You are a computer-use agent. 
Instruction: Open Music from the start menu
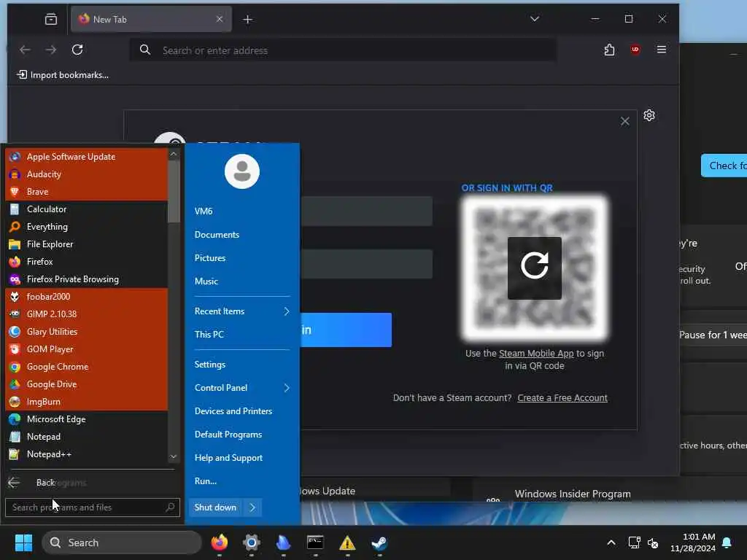(x=206, y=281)
